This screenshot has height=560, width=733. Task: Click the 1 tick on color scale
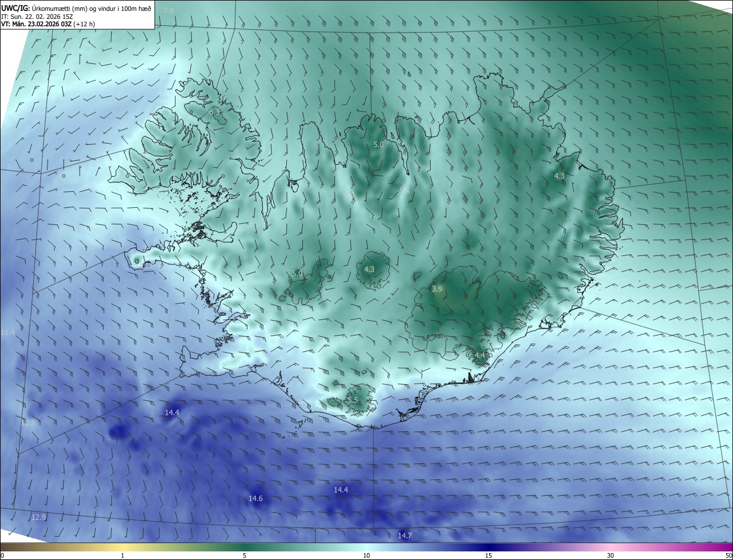[123, 555]
